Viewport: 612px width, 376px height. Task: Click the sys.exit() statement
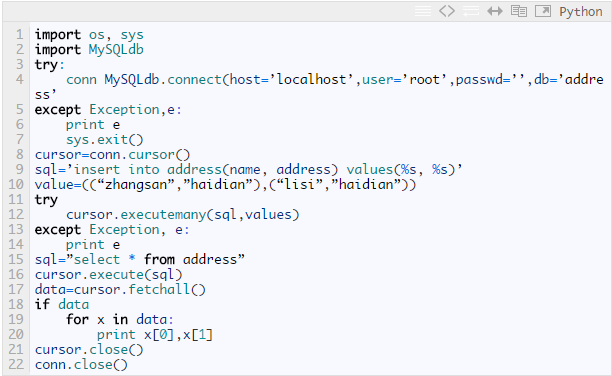tap(105, 140)
